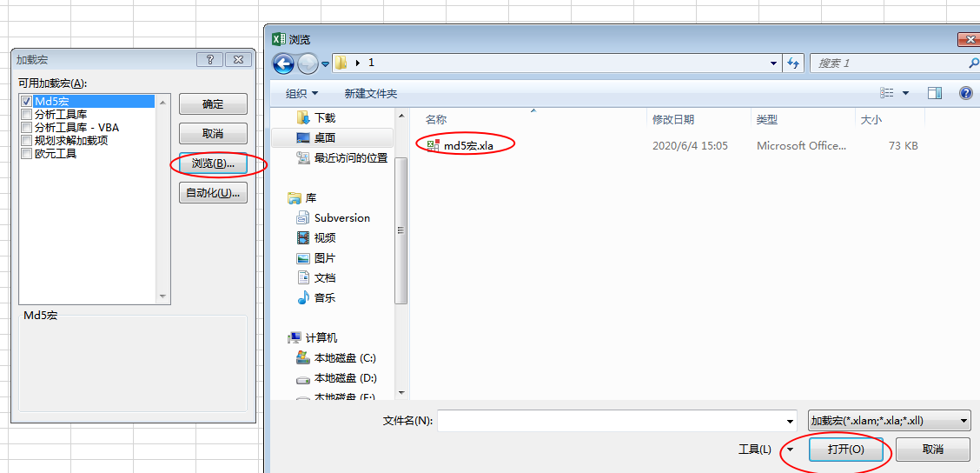This screenshot has width=980, height=473.
Task: Select the md5宏.xla file icon
Action: (434, 146)
